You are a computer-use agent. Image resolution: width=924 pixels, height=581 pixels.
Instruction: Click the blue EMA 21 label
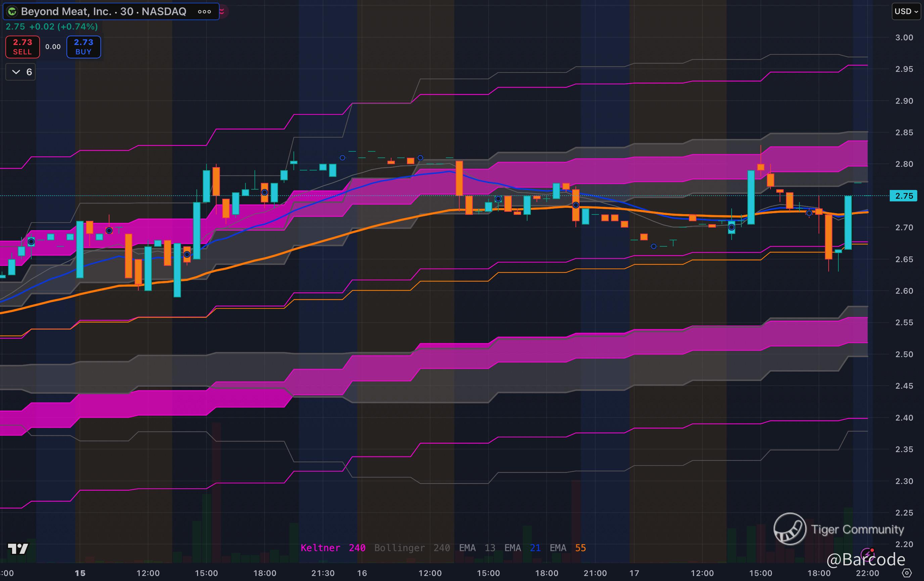(x=522, y=548)
